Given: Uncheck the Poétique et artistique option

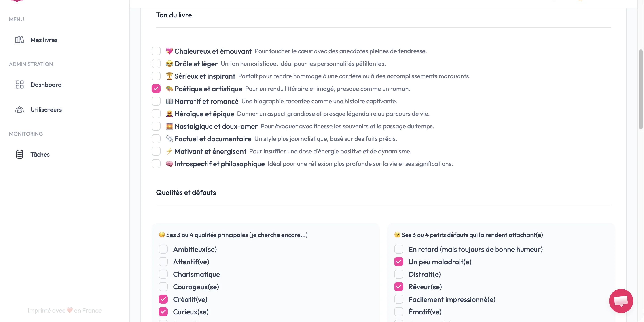Looking at the screenshot, I should pyautogui.click(x=156, y=89).
